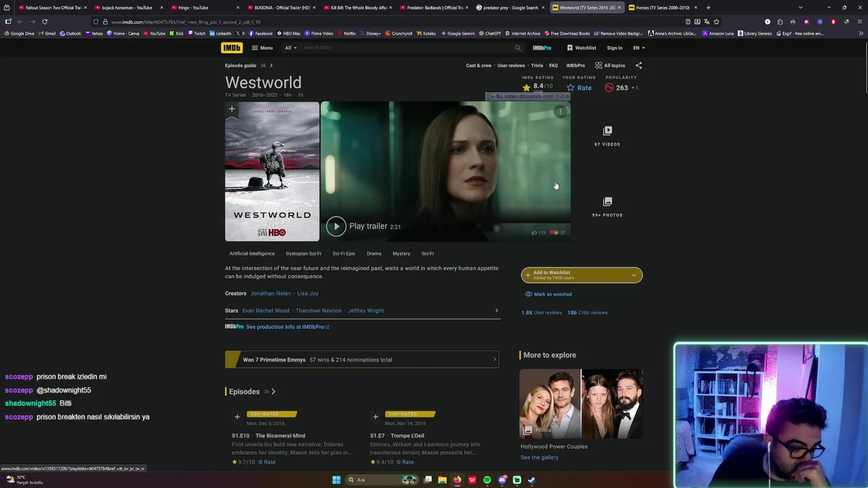868x488 pixels.
Task: Open the Hollywood Power Couples gallery image
Action: coord(581,404)
